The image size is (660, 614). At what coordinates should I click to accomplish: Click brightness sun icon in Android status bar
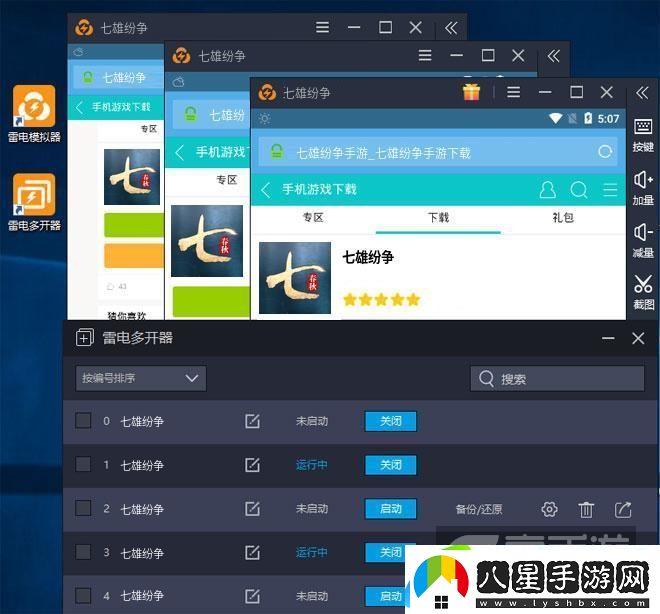pos(264,119)
